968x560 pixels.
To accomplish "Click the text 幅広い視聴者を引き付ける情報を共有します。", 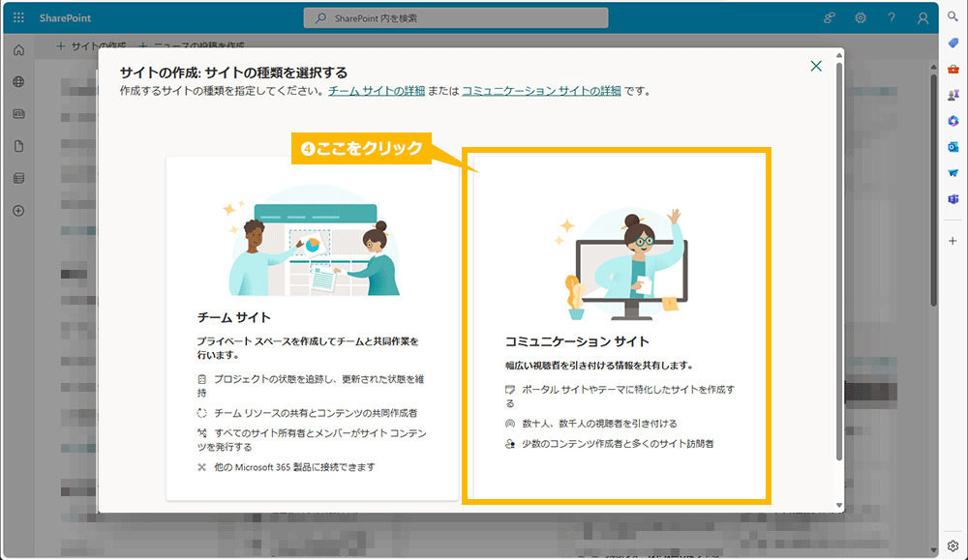I will [x=599, y=365].
